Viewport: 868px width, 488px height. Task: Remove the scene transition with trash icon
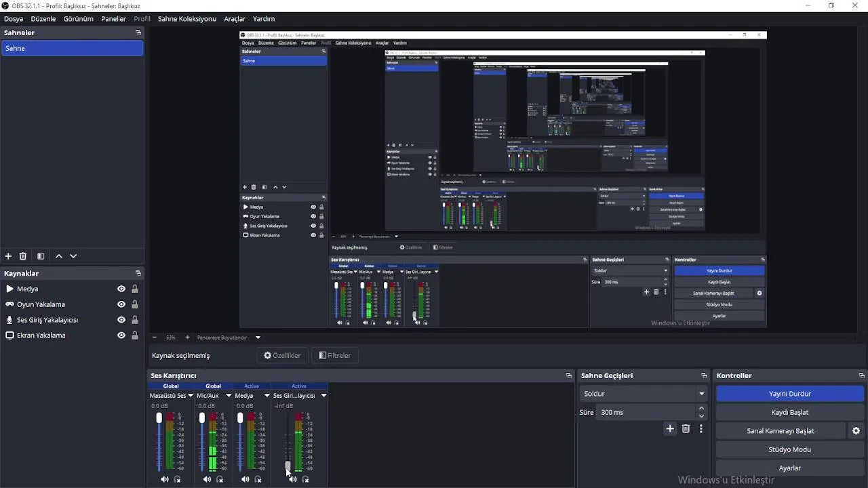point(686,429)
